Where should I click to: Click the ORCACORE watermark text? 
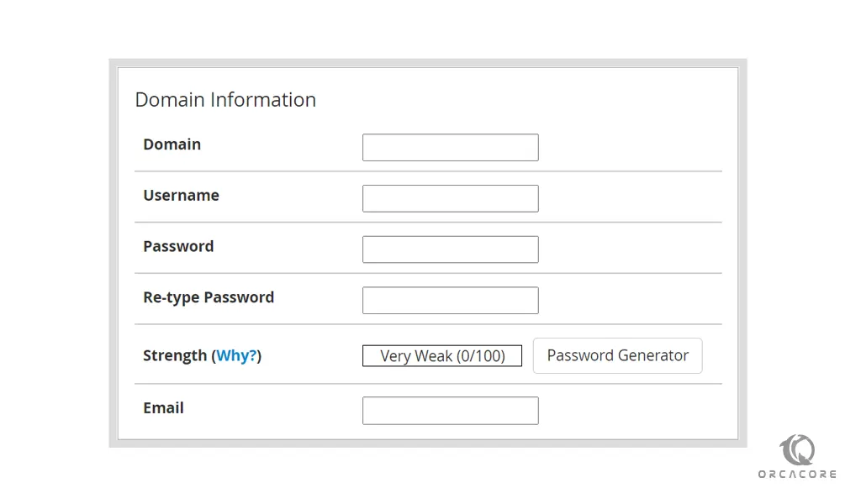[x=797, y=475]
